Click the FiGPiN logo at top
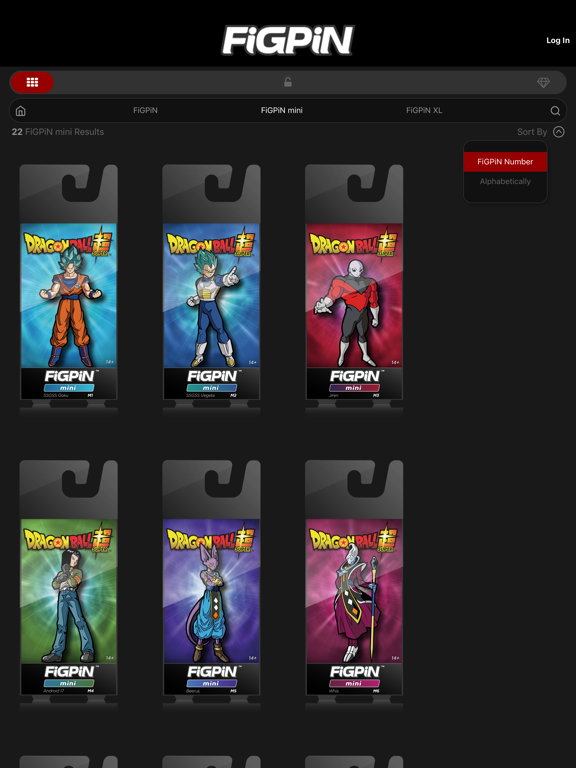Screen dimensions: 576x768 click(288, 40)
